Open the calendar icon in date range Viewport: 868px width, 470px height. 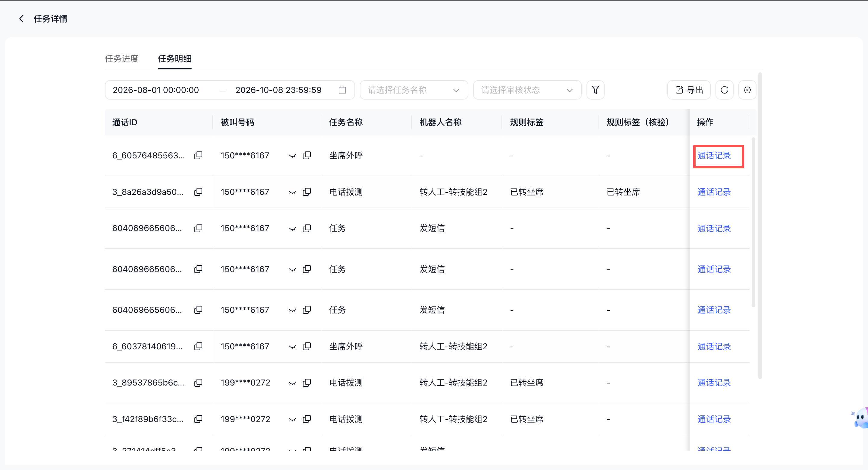tap(342, 90)
